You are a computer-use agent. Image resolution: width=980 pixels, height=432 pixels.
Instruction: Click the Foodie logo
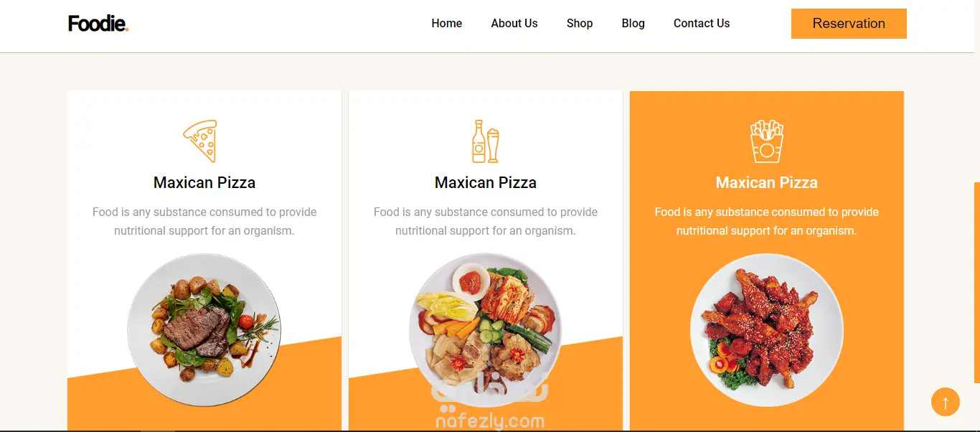click(98, 24)
